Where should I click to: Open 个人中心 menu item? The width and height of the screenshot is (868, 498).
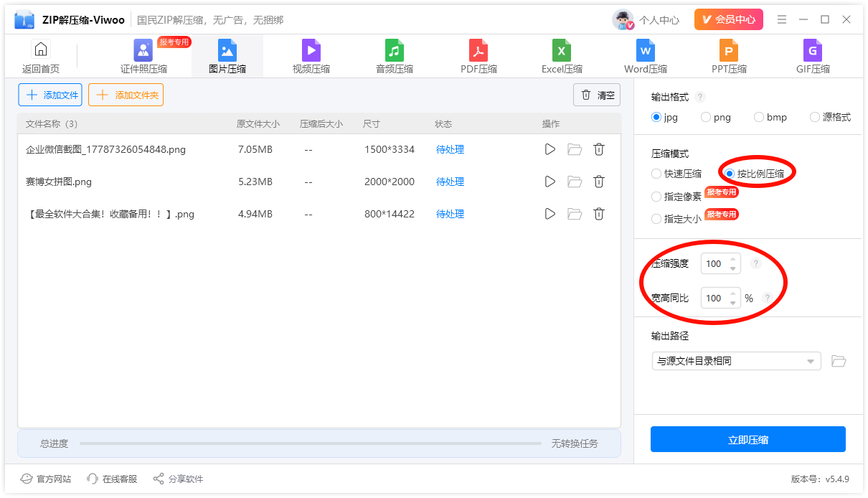(x=659, y=20)
